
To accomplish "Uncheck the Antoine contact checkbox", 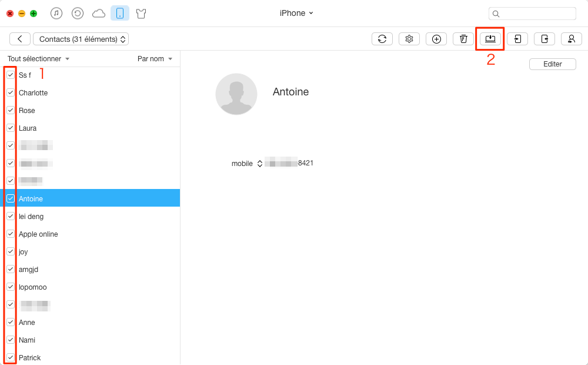I will [11, 198].
